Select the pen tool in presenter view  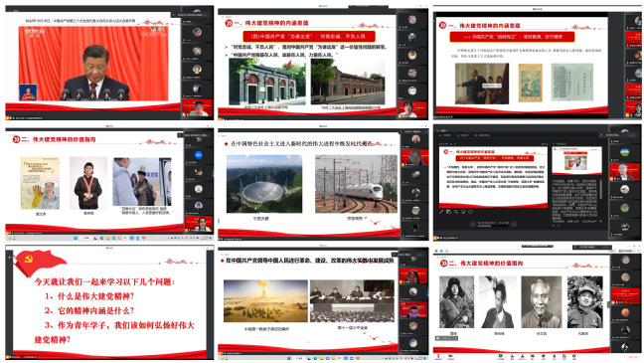point(441,212)
